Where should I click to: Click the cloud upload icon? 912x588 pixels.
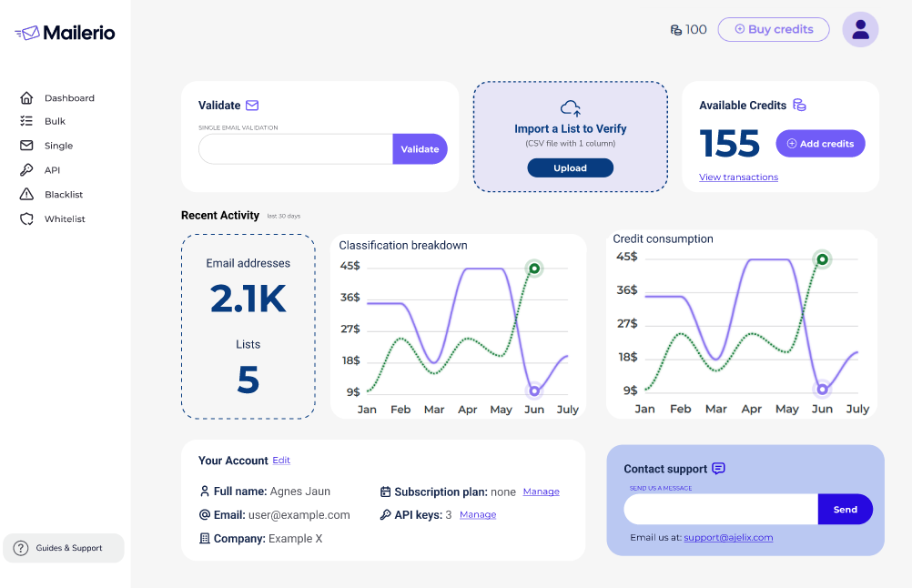(x=571, y=108)
